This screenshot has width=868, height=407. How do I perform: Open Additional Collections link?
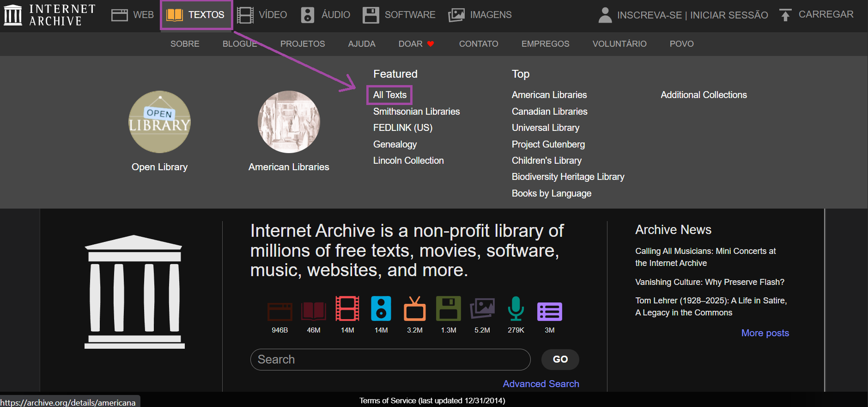tap(704, 95)
